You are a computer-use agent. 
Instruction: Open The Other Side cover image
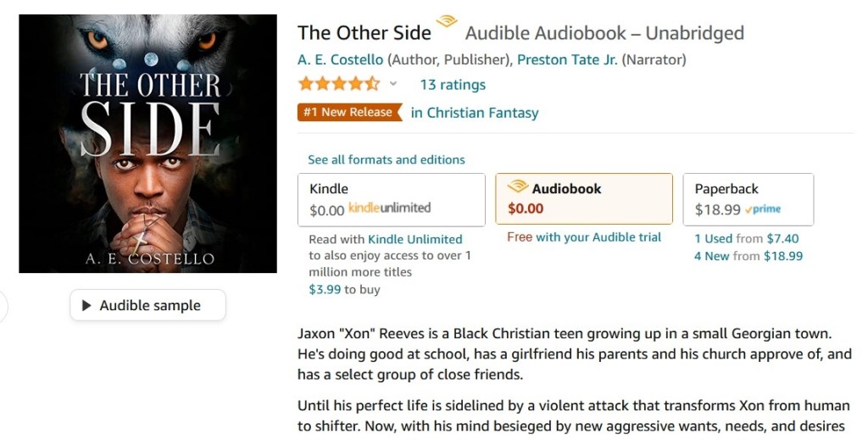click(x=147, y=143)
